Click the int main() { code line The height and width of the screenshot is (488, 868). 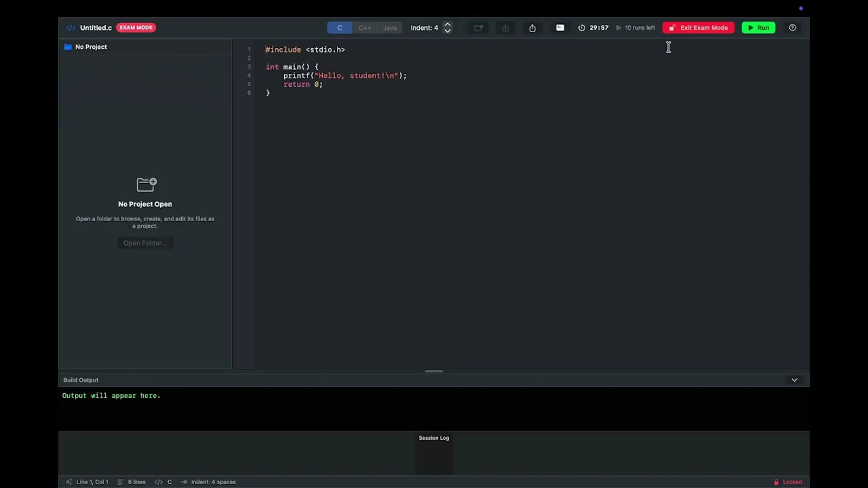(292, 67)
